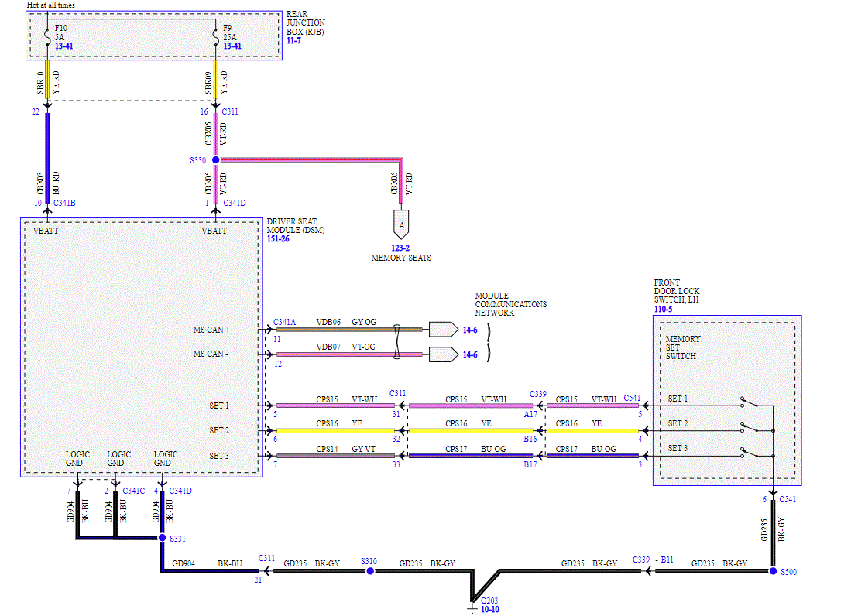Select the MEMORY SET SWITCH label

click(x=683, y=347)
